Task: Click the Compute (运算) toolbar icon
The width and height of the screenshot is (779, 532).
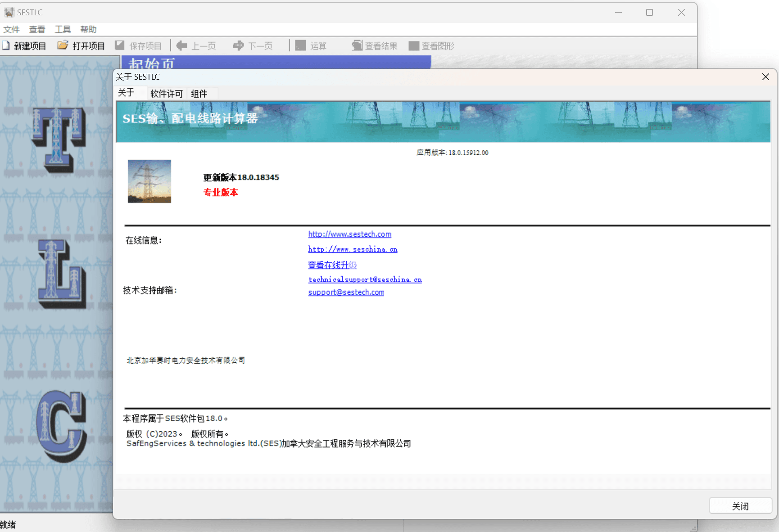Action: (x=301, y=45)
